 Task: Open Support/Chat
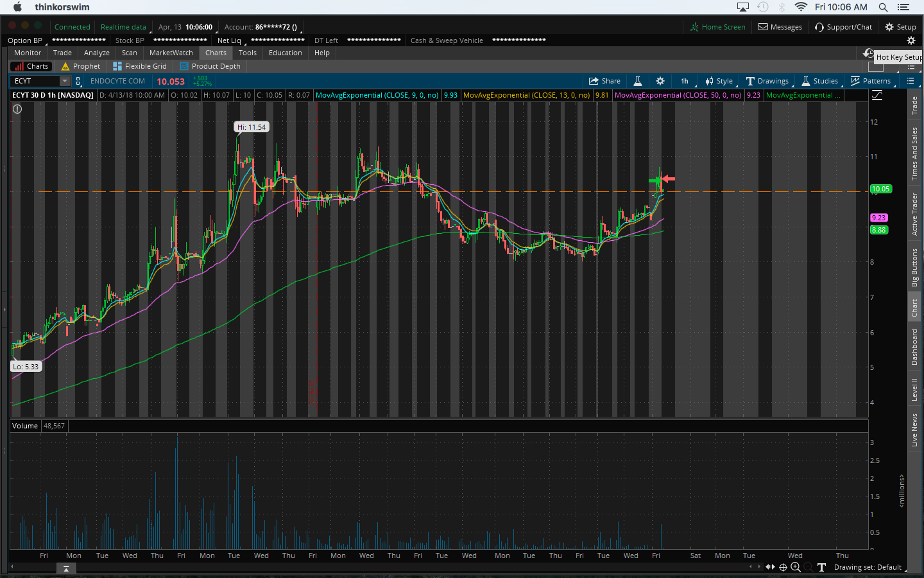tap(843, 27)
